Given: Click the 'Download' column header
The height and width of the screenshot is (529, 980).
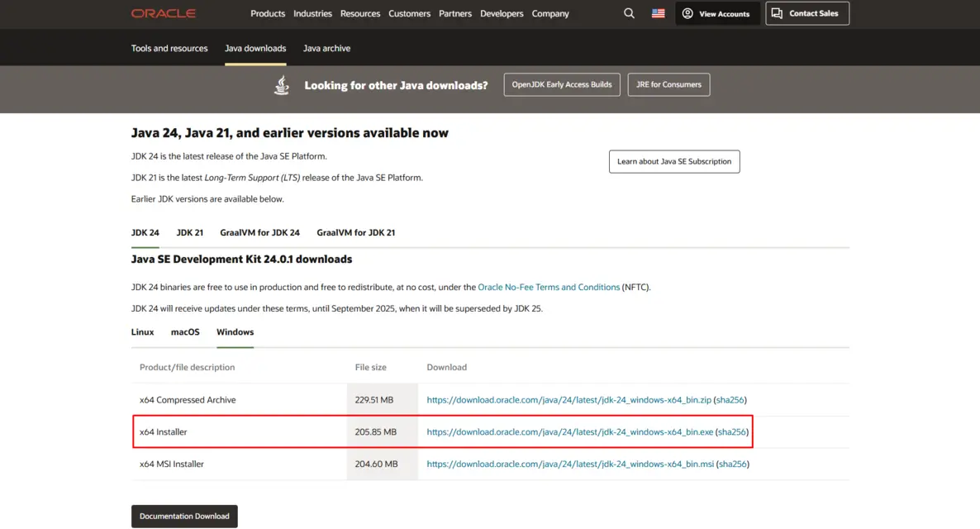Looking at the screenshot, I should pos(447,367).
